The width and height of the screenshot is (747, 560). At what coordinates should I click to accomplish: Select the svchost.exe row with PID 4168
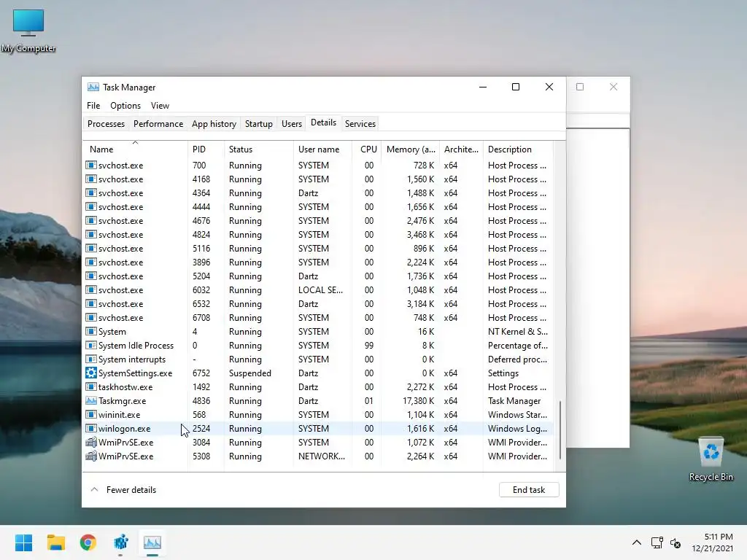(x=318, y=179)
